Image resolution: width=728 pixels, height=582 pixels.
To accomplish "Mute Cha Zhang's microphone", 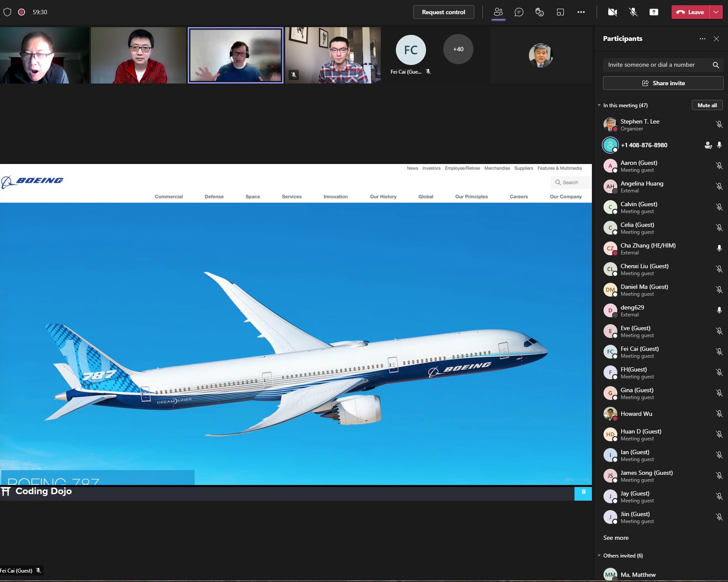I will [719, 248].
